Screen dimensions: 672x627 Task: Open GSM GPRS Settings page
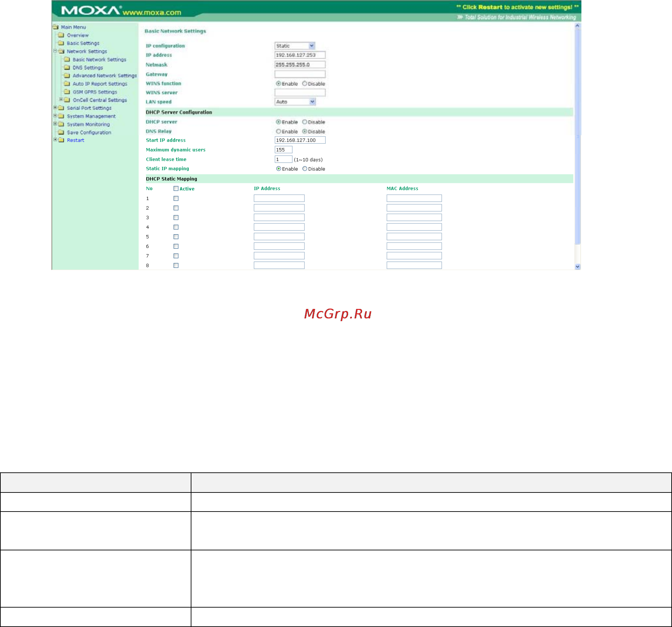pos(95,92)
